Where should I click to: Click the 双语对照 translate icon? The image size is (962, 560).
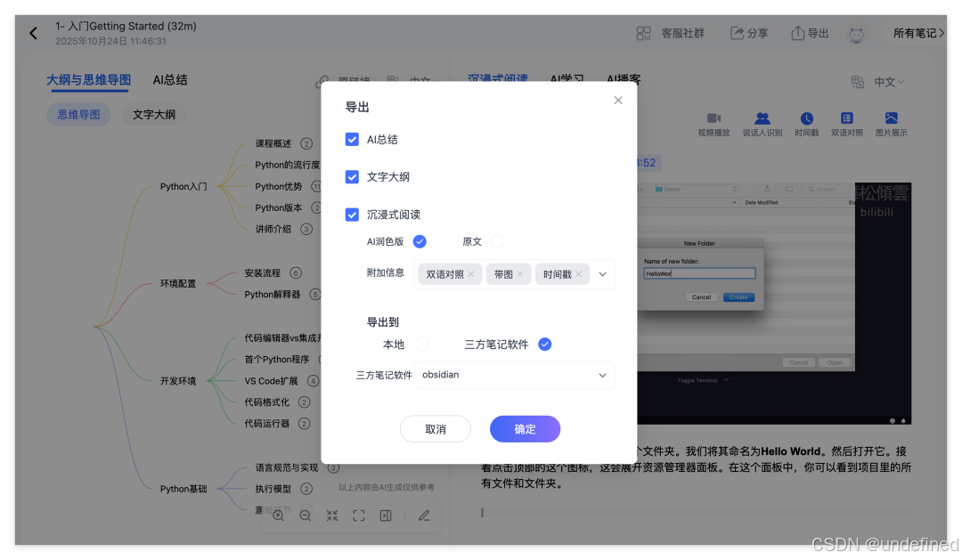click(x=847, y=118)
